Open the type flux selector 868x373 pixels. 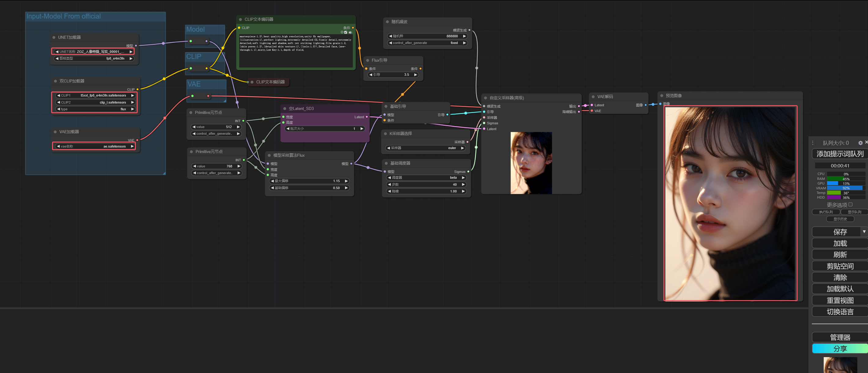(95, 109)
